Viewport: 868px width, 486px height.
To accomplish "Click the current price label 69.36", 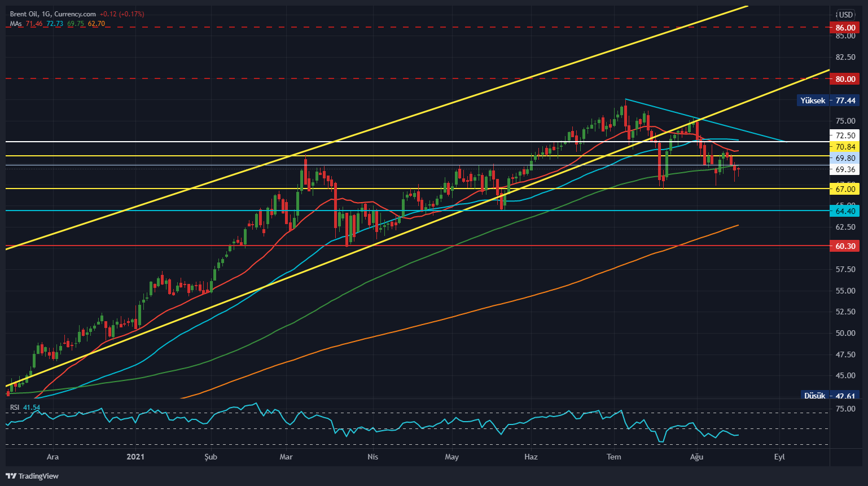I will 845,169.
